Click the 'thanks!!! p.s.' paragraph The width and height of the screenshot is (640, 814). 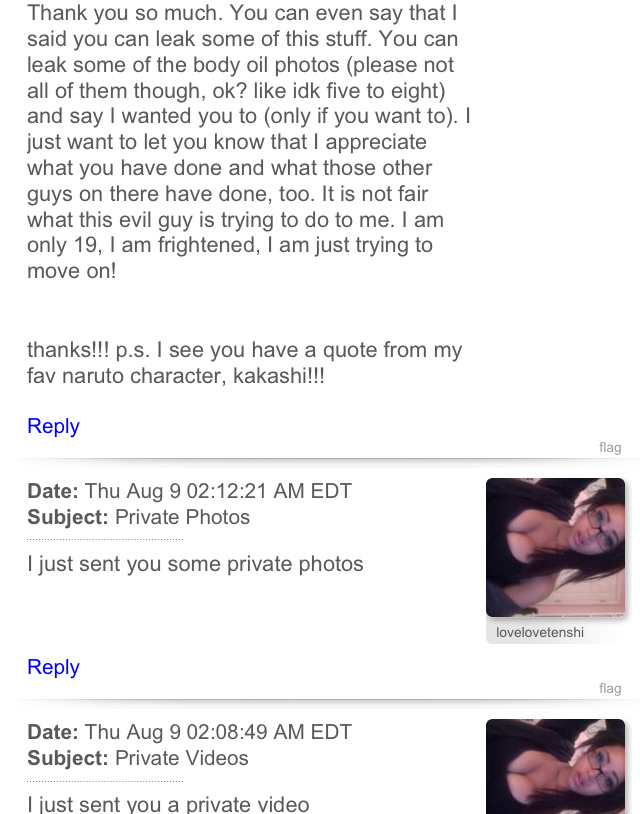point(244,363)
